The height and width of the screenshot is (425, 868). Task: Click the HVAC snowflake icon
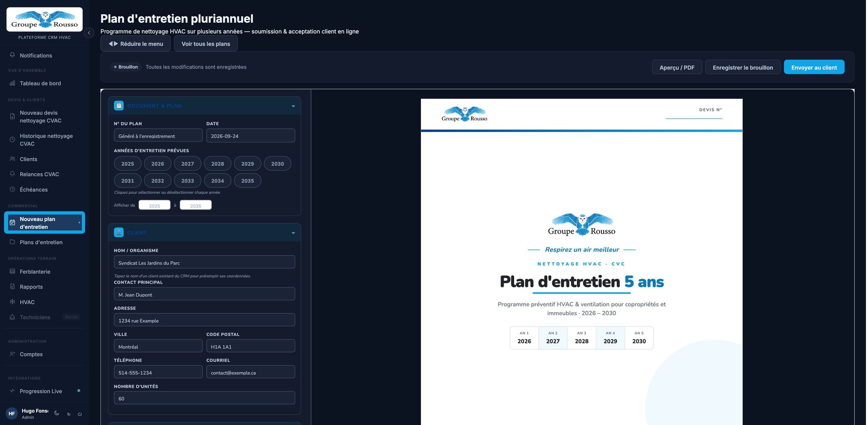[x=13, y=302]
